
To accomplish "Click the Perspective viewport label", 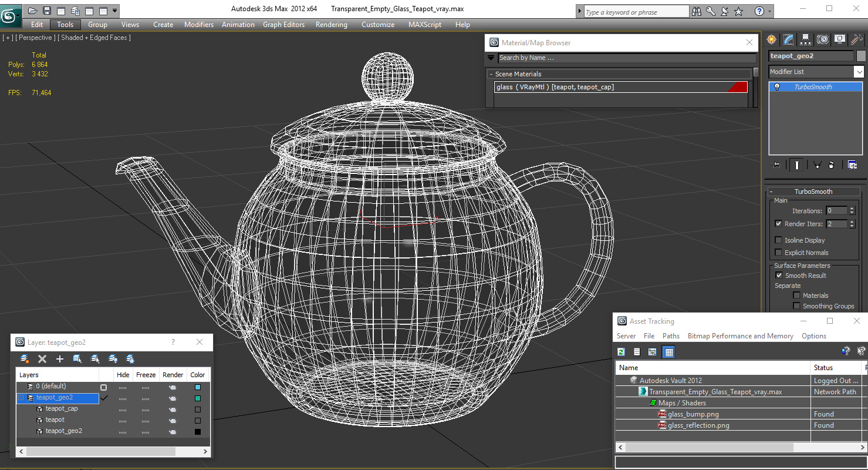I will point(35,38).
